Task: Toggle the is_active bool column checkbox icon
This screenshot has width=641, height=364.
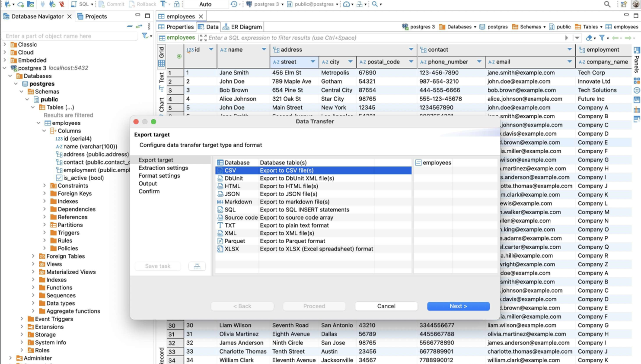Action: click(x=59, y=178)
